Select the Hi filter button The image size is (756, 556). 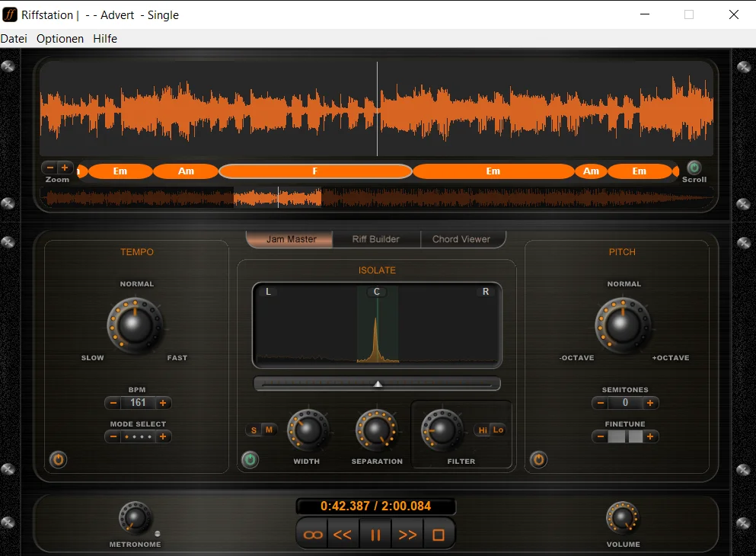click(x=482, y=430)
